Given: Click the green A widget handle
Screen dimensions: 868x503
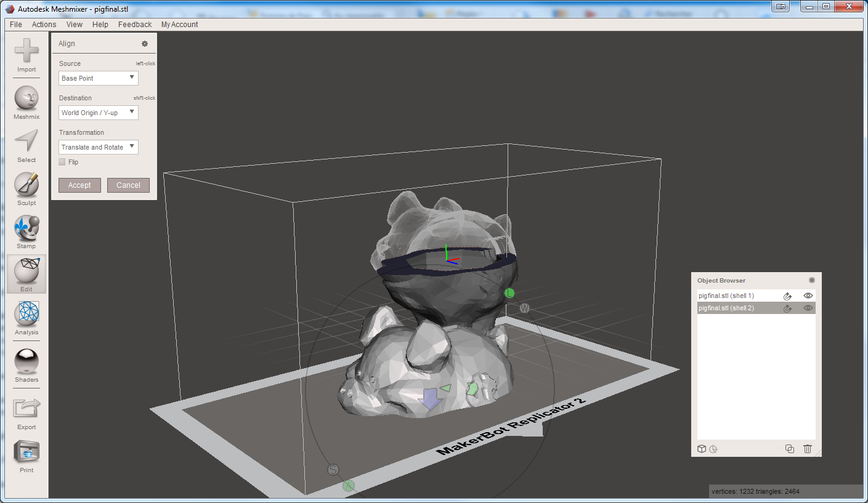Looking at the screenshot, I should (x=349, y=486).
